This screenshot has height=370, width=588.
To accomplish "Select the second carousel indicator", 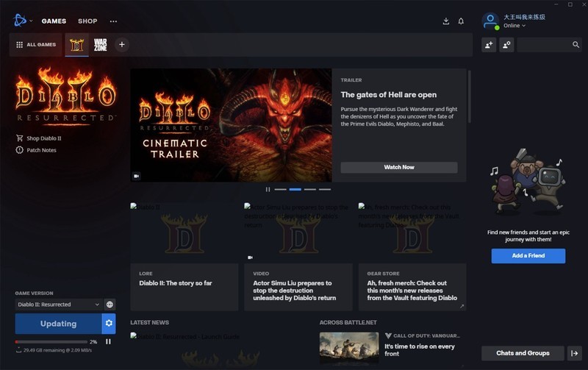I will point(295,190).
